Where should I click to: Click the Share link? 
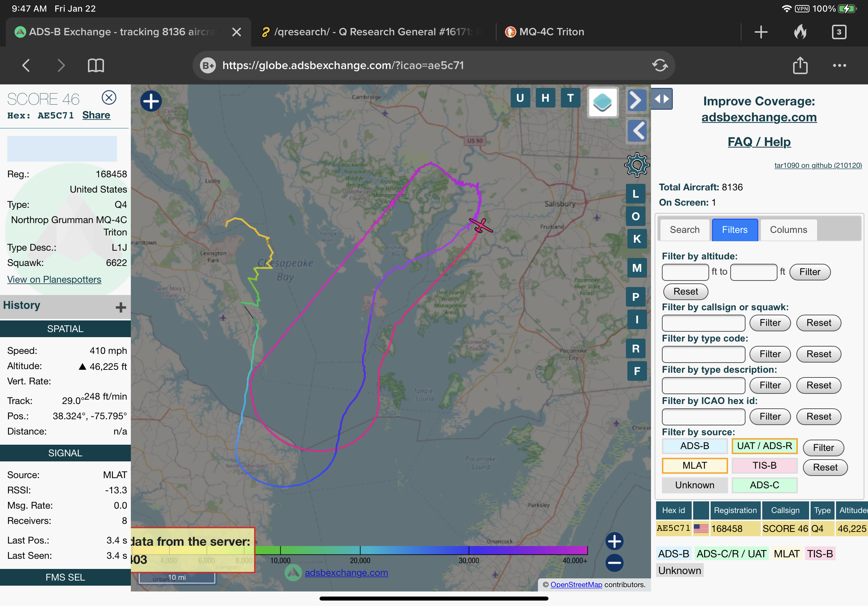coord(96,115)
